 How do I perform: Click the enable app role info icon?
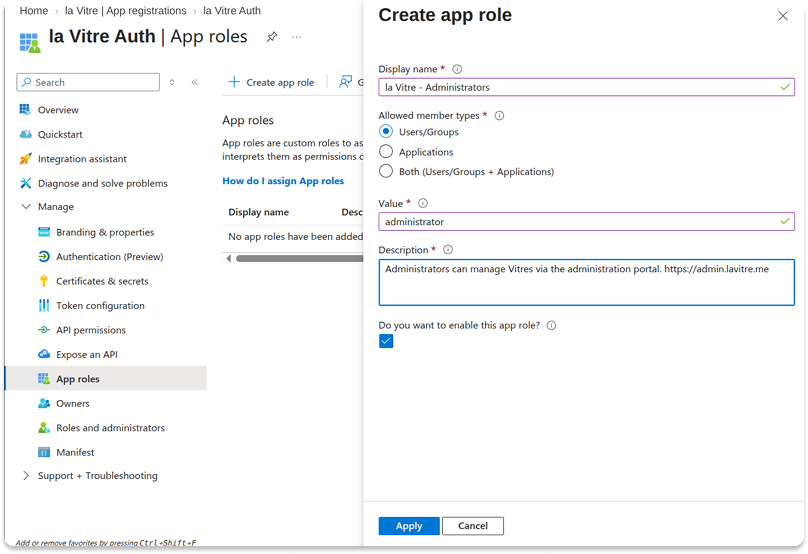pyautogui.click(x=551, y=325)
